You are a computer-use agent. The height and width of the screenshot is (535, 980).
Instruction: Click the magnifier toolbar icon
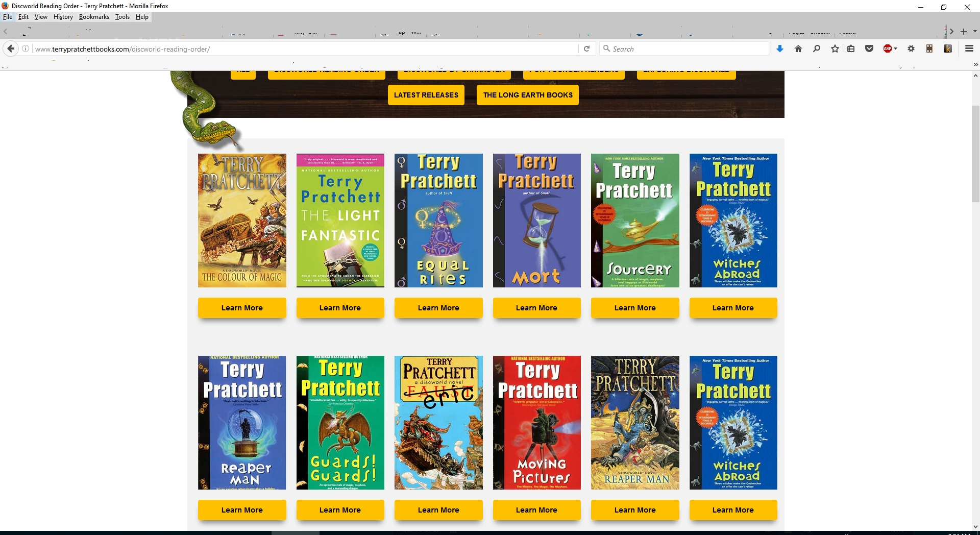pyautogui.click(x=817, y=48)
